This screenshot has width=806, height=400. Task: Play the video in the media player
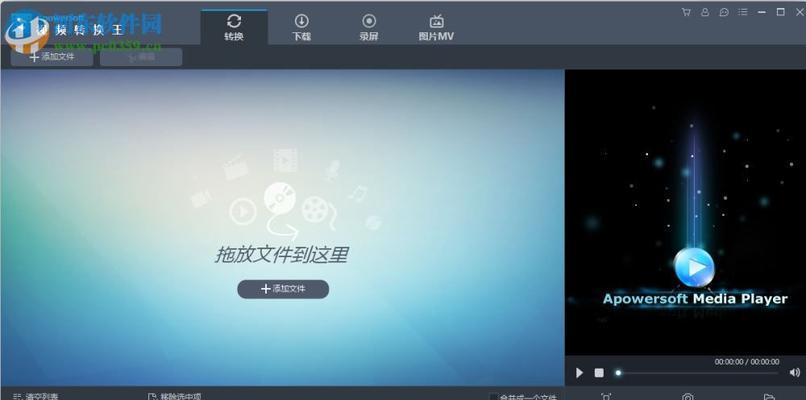pos(579,373)
